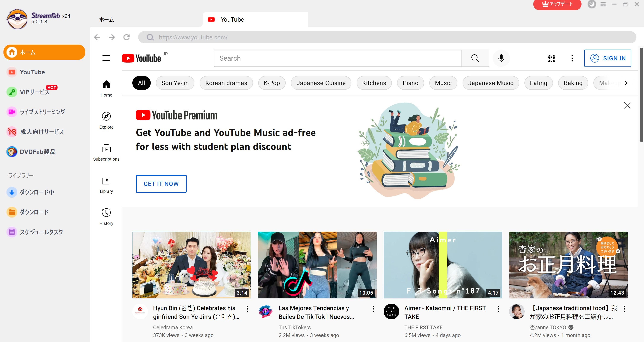Select the Japanese Cuisine chip
The width and height of the screenshot is (644, 342).
click(321, 83)
